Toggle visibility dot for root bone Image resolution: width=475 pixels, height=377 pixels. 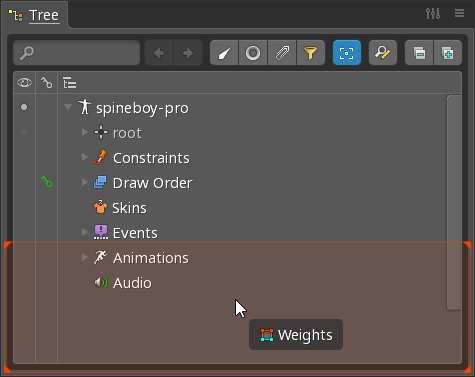[x=24, y=132]
